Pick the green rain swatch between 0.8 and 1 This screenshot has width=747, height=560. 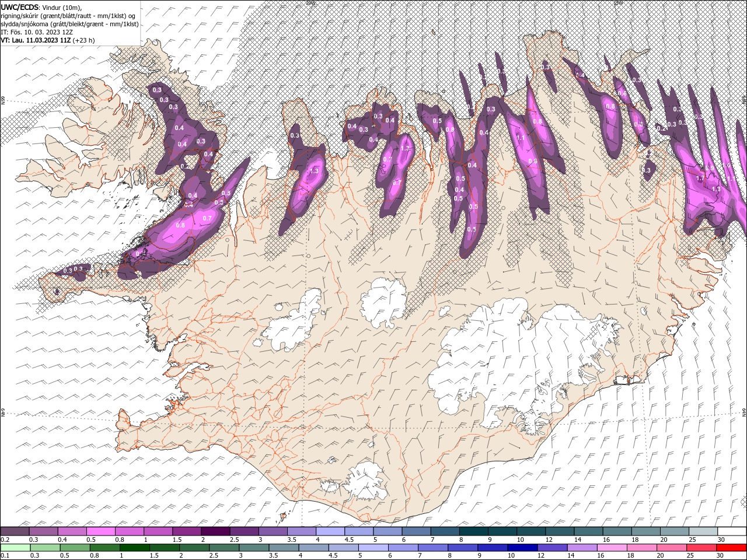pos(104,547)
